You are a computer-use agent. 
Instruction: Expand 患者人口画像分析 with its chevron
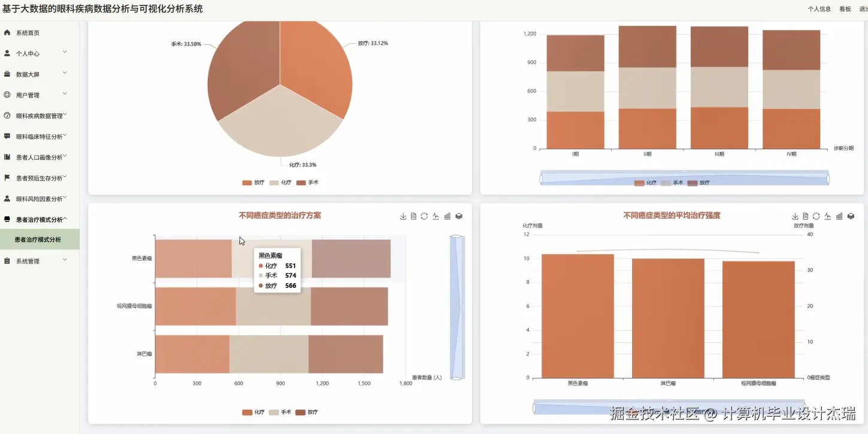coord(65,156)
